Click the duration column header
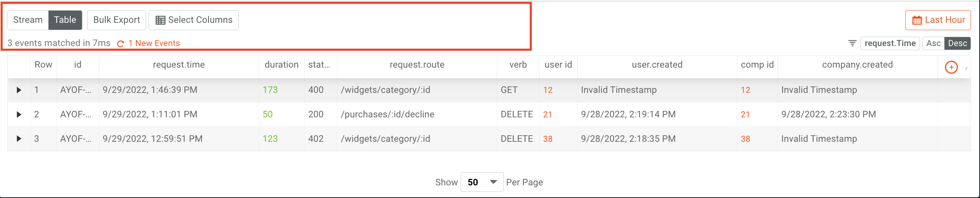The width and height of the screenshot is (980, 198). tap(282, 65)
